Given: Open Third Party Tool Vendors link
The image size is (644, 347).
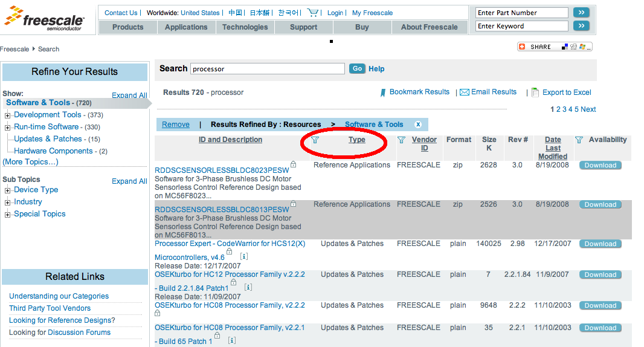Looking at the screenshot, I should [x=50, y=308].
